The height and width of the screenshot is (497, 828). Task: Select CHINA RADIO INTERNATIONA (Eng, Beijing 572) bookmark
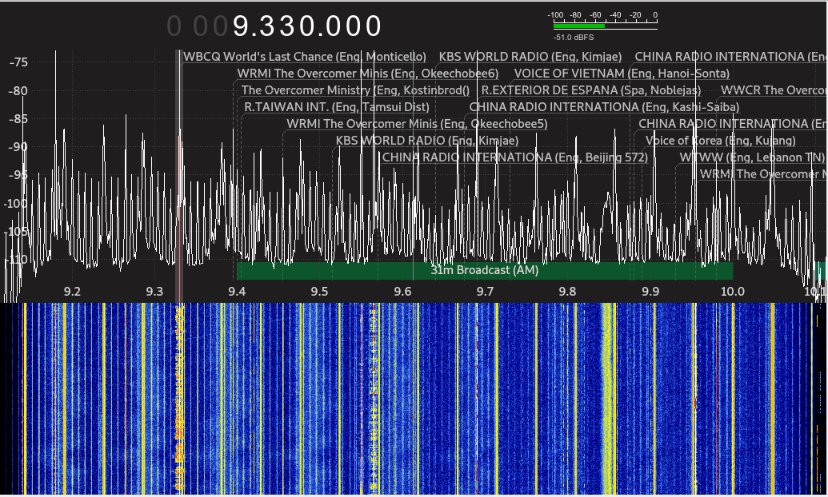[515, 157]
